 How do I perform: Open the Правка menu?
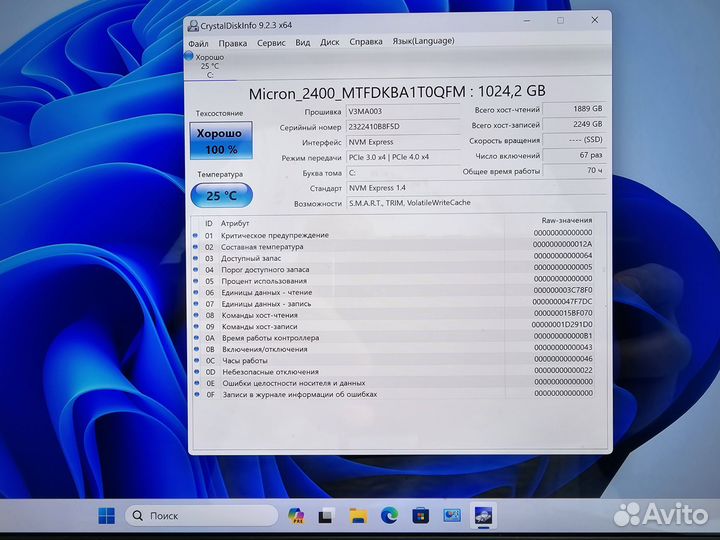coord(233,43)
